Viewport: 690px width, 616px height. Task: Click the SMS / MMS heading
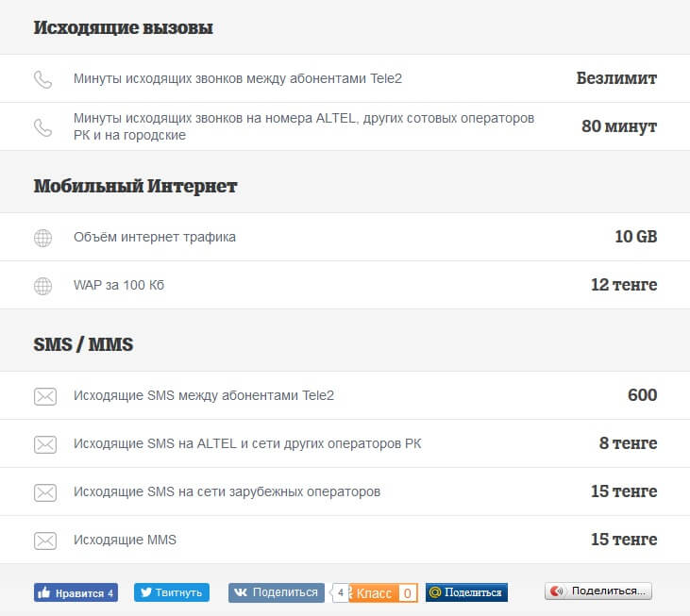click(x=83, y=344)
